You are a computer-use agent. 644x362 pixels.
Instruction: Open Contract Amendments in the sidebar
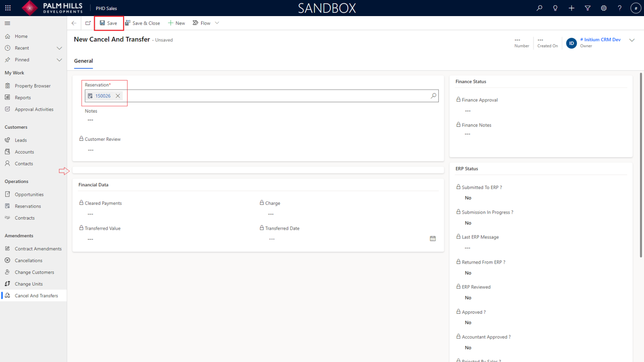point(33,249)
